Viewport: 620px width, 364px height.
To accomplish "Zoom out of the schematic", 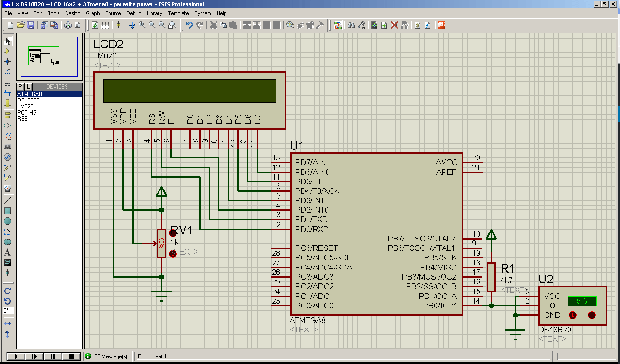I will point(152,25).
